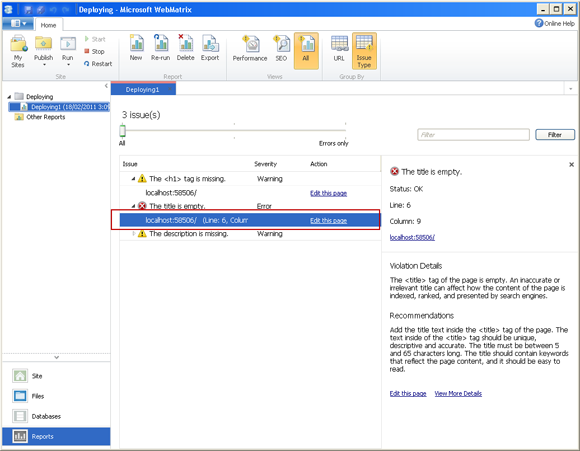
Task: Re-run the report
Action: pos(161,48)
